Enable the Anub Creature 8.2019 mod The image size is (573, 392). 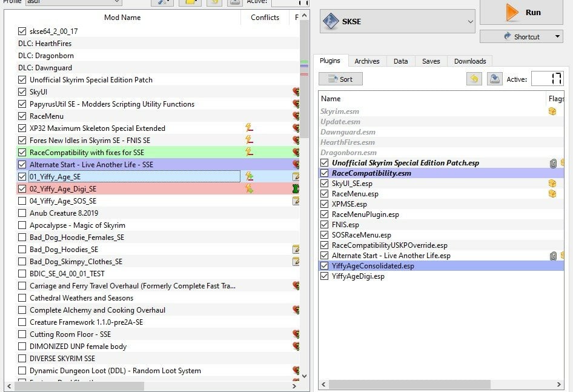(22, 213)
